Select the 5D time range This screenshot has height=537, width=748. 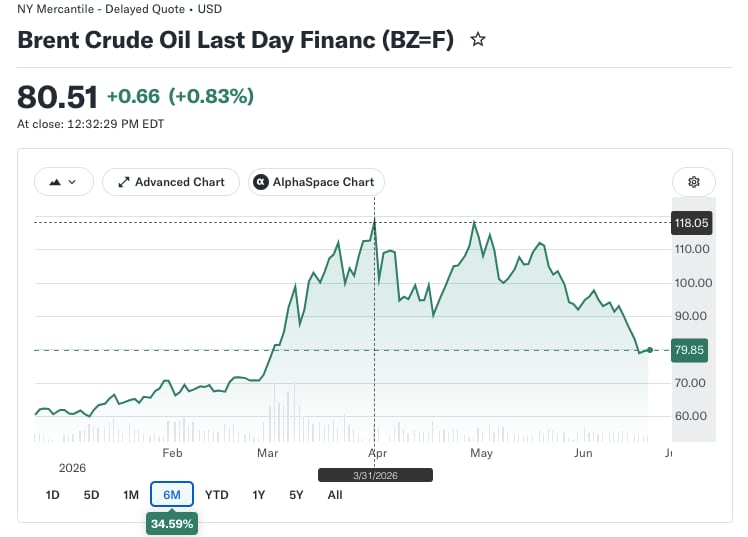click(x=91, y=495)
